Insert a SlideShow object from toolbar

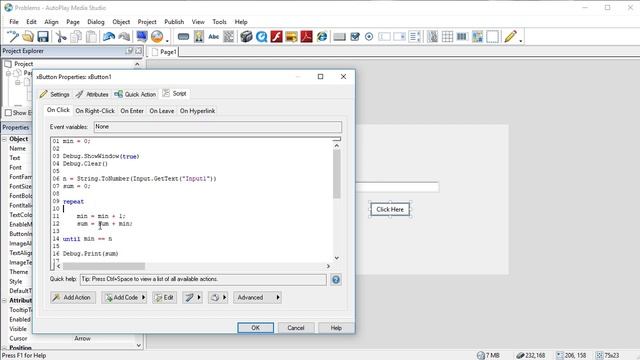[x=291, y=37]
